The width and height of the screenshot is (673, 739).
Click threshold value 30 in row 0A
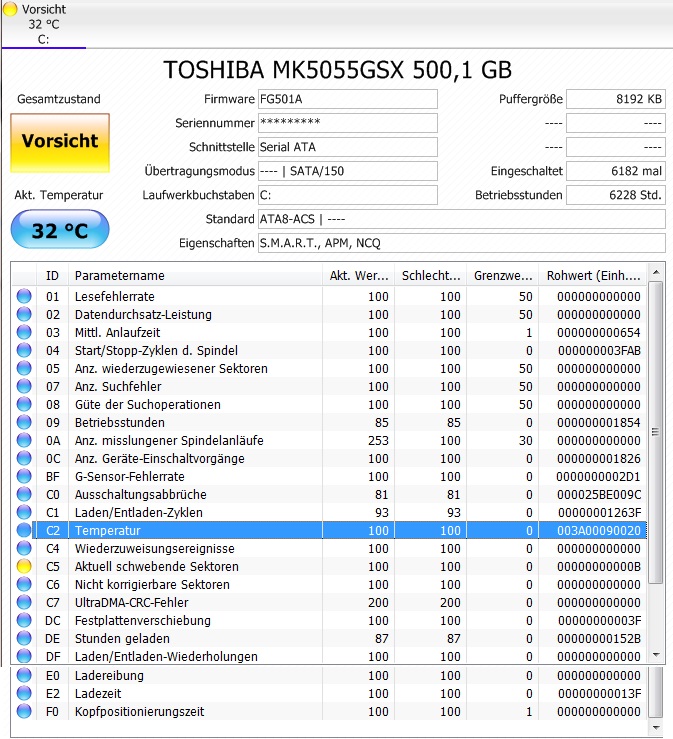click(x=525, y=440)
